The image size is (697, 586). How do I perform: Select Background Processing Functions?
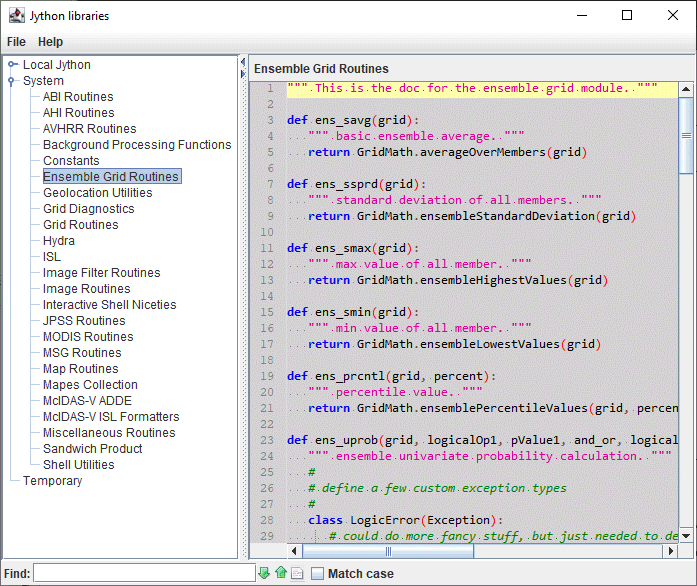137,144
